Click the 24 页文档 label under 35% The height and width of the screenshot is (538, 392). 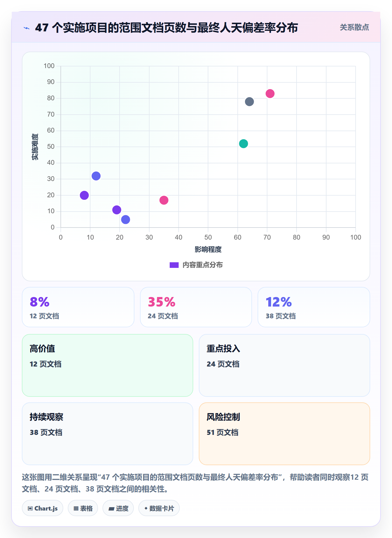(x=163, y=316)
